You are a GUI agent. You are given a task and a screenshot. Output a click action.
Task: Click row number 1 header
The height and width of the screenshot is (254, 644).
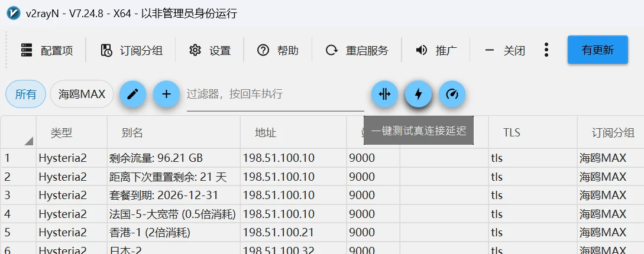[18, 158]
